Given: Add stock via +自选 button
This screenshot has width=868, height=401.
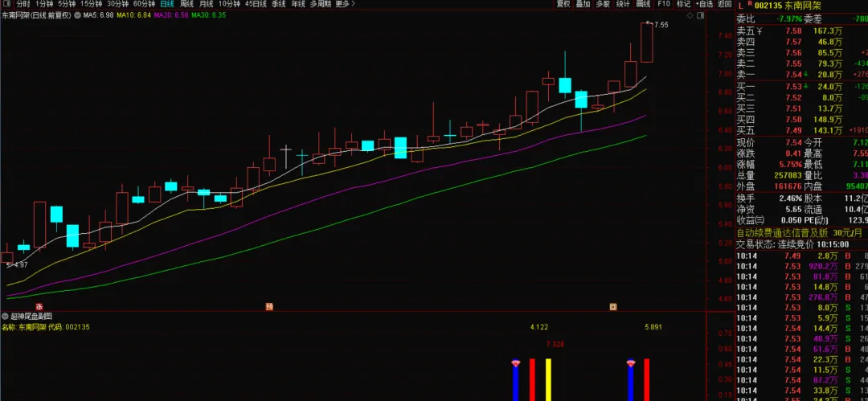Looking at the screenshot, I should (704, 4).
